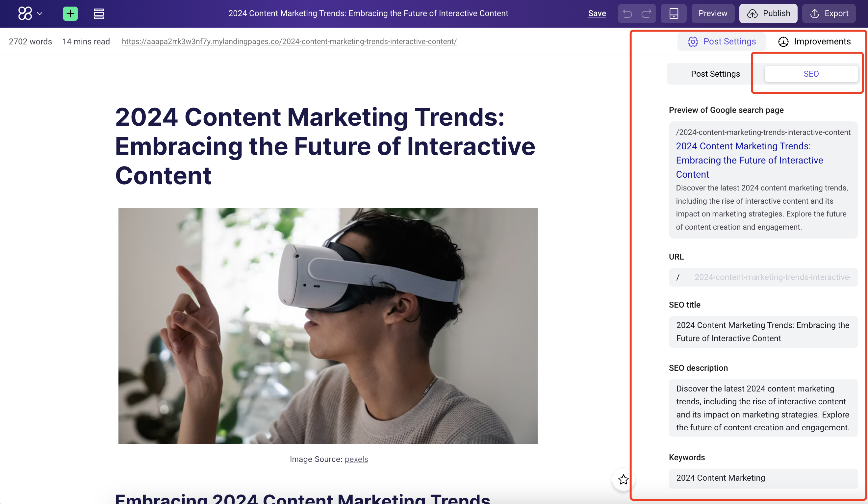This screenshot has width=868, height=504.
Task: Undo the last change
Action: pos(627,13)
